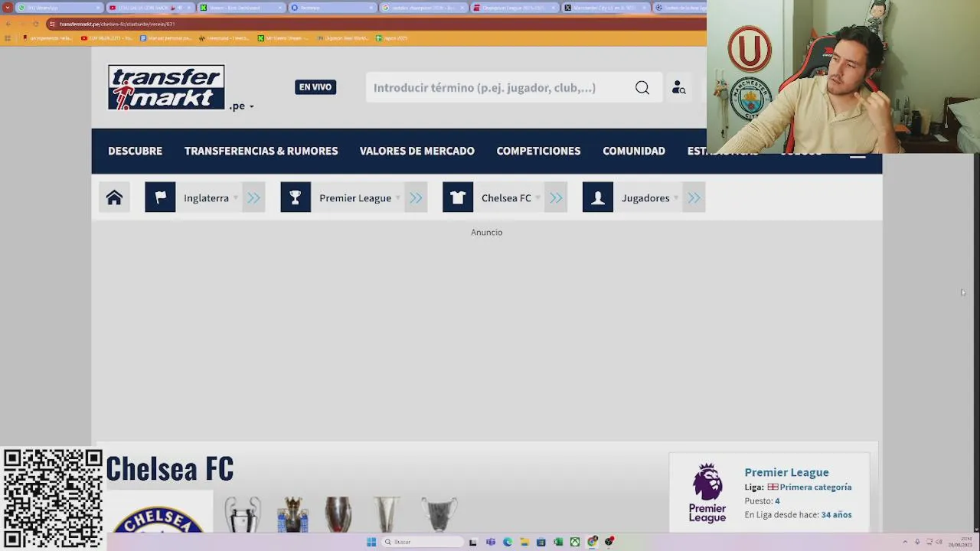Select the fourth slim trophy icon
This screenshot has height=551, width=980.
[x=387, y=514]
